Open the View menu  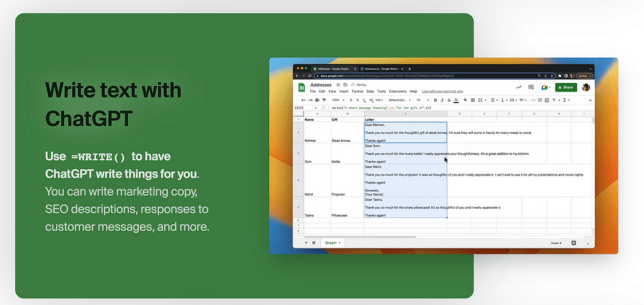[x=332, y=91]
